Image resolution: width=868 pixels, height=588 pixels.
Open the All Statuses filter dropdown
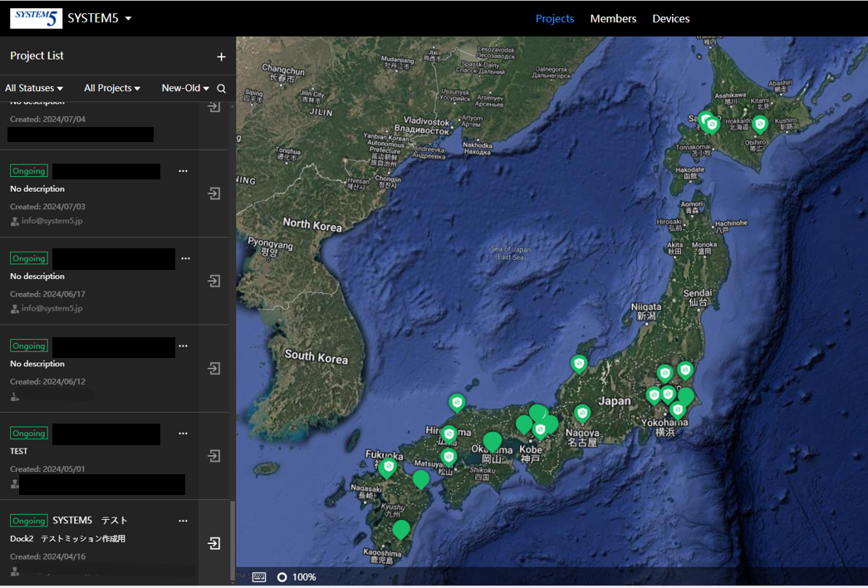coord(34,88)
